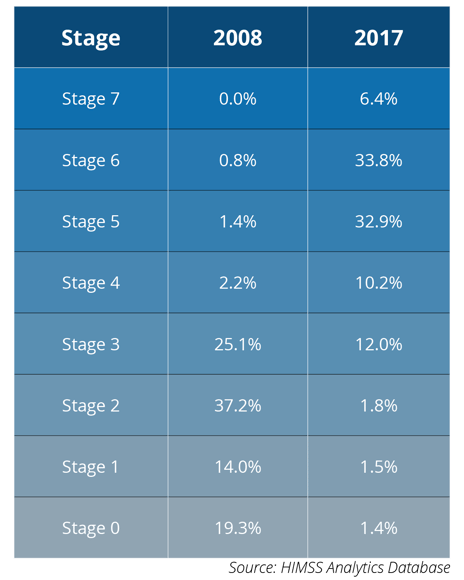
Task: Select the Stage 3 label
Action: [x=91, y=344]
